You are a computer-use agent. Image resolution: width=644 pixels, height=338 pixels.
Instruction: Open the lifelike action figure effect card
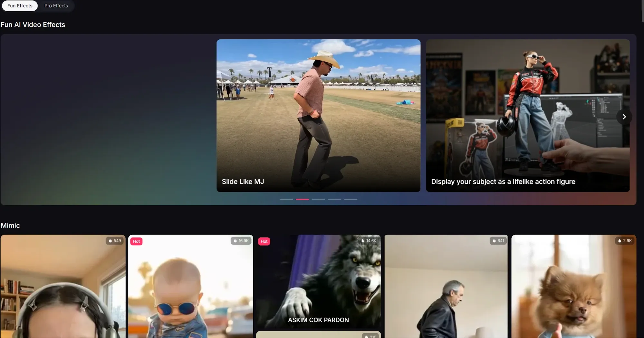point(528,116)
